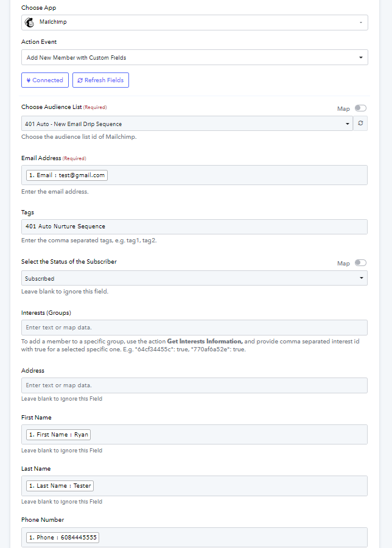Image resolution: width=392 pixels, height=548 pixels.
Task: Select the First Name Ryan mapped chip
Action: pos(58,434)
